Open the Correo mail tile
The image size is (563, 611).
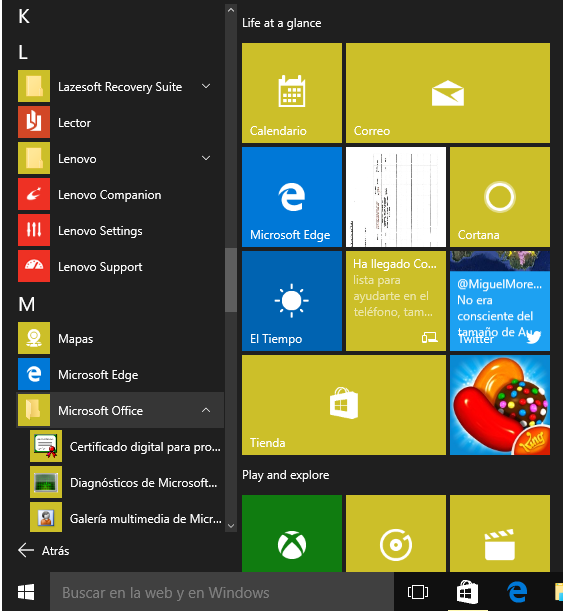click(x=448, y=93)
